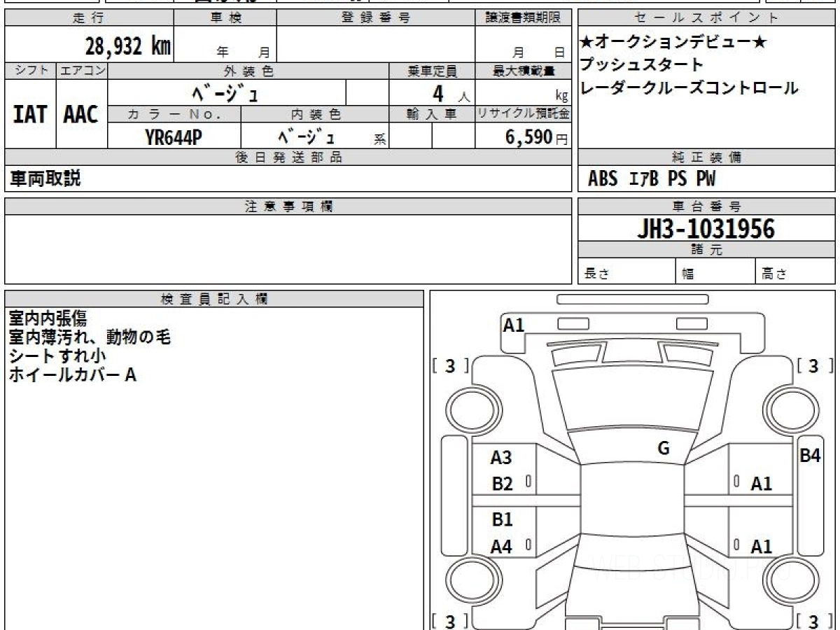Screen dimensions: 840x630
Task: Select equipment line ABS エアB PS PW
Action: (x=652, y=179)
